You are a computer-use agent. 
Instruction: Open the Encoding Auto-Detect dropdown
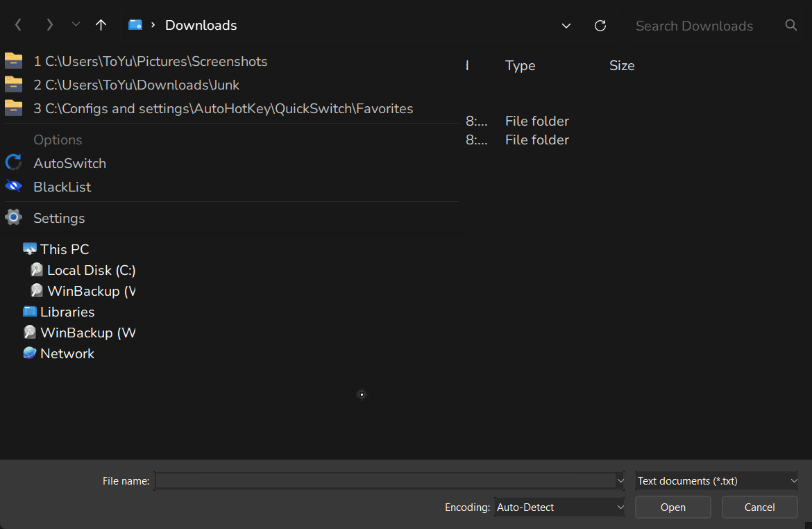559,507
